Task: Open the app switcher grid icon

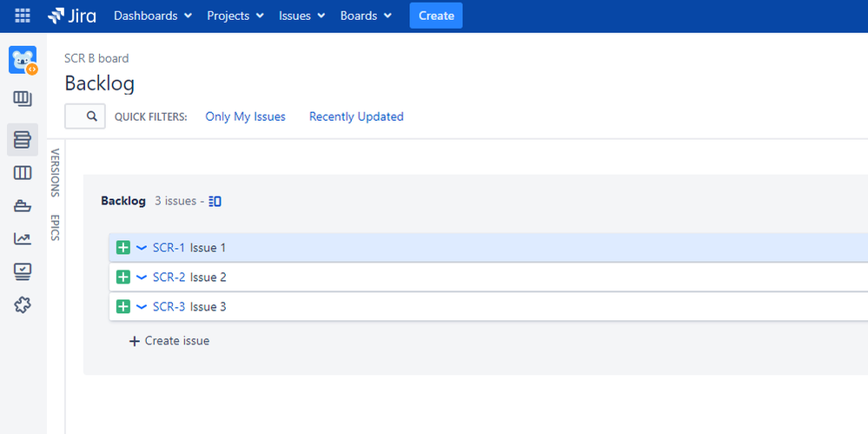Action: [22, 16]
